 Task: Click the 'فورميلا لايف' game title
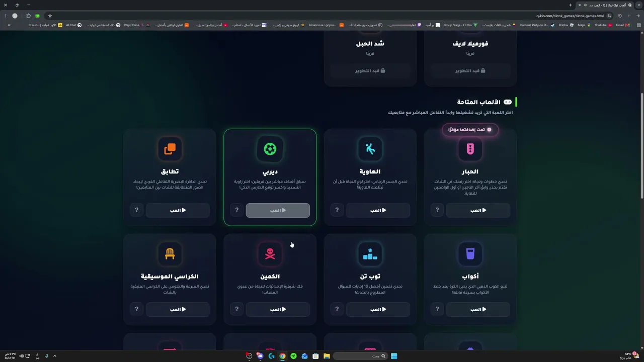click(x=470, y=44)
